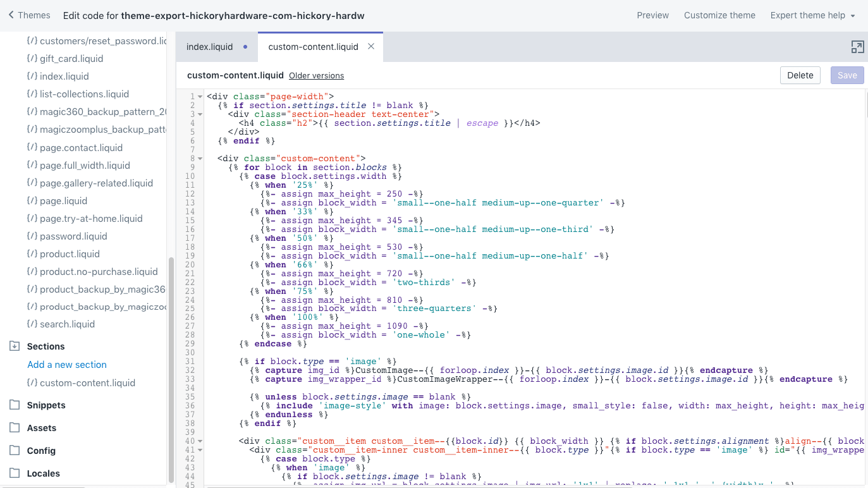Click the Assets folder icon

coord(15,427)
